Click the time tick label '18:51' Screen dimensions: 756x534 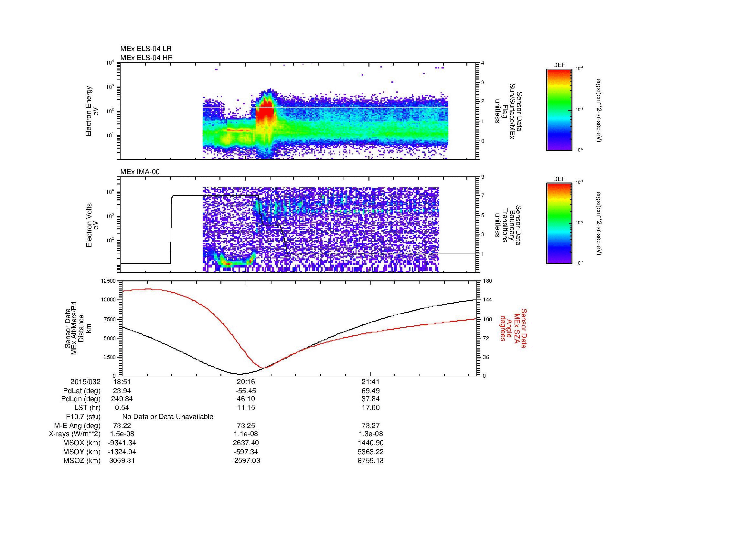click(122, 382)
